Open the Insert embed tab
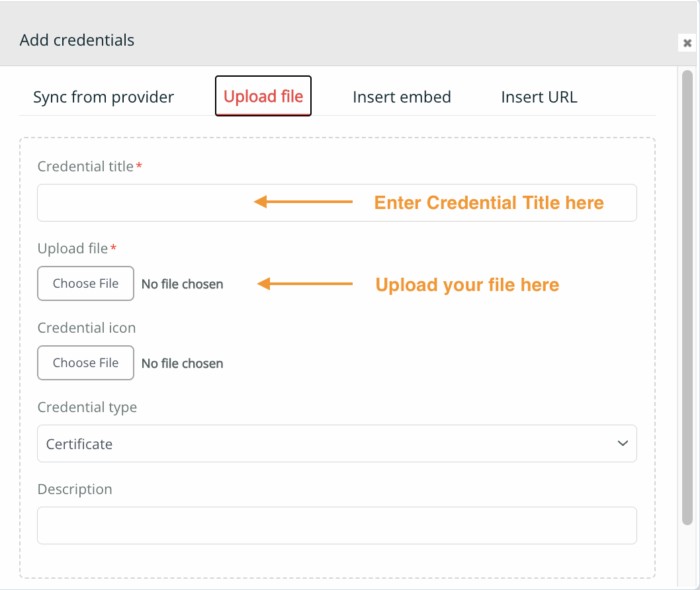 click(402, 97)
